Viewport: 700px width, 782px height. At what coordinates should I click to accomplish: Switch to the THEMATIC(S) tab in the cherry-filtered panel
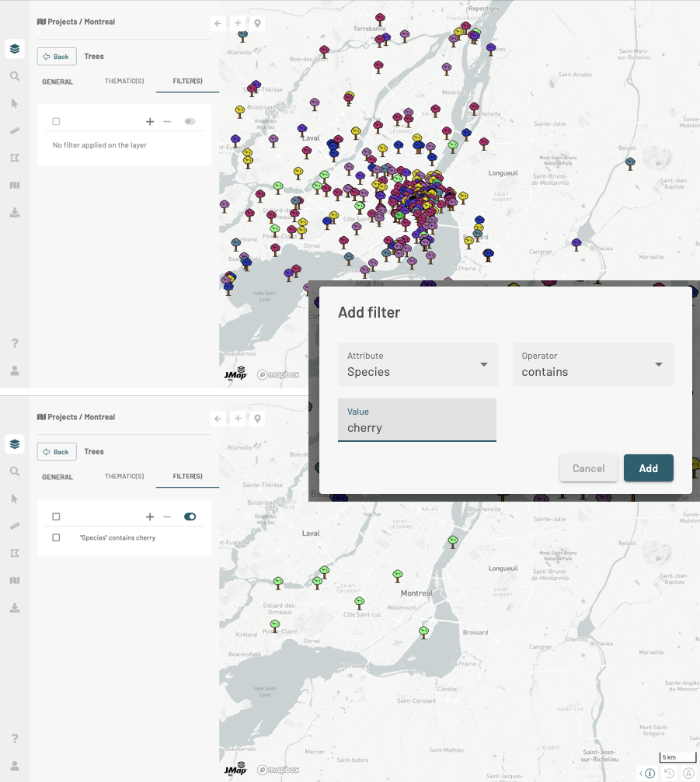[x=124, y=477]
